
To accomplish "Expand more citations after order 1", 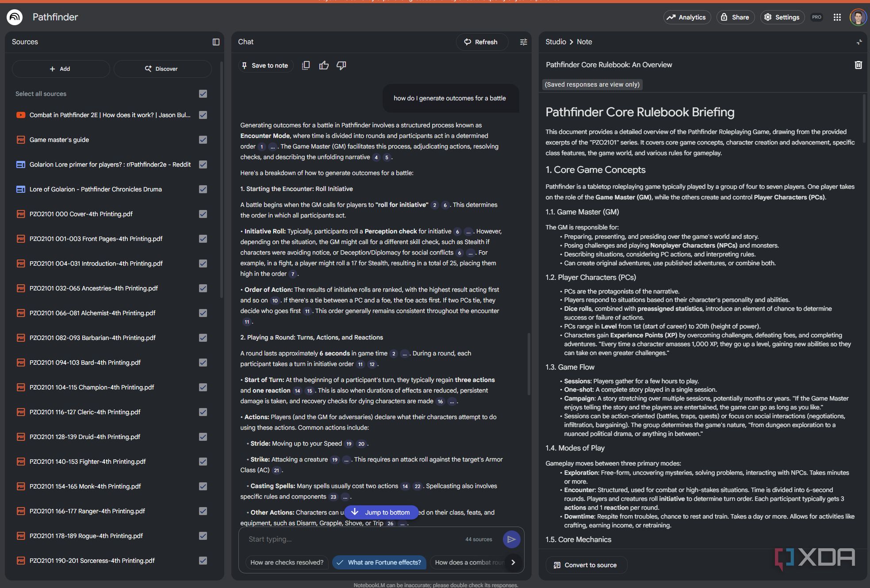I will [x=272, y=147].
